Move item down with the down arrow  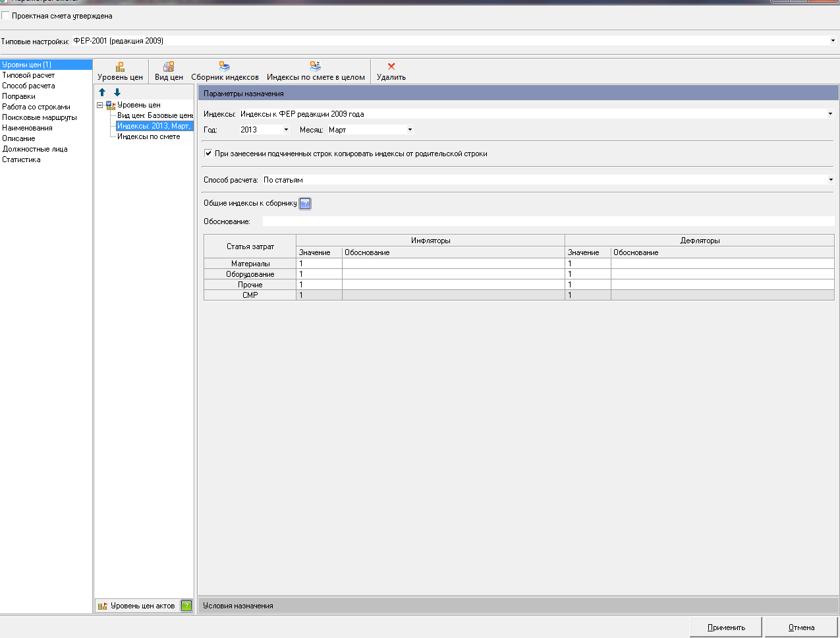(117, 93)
